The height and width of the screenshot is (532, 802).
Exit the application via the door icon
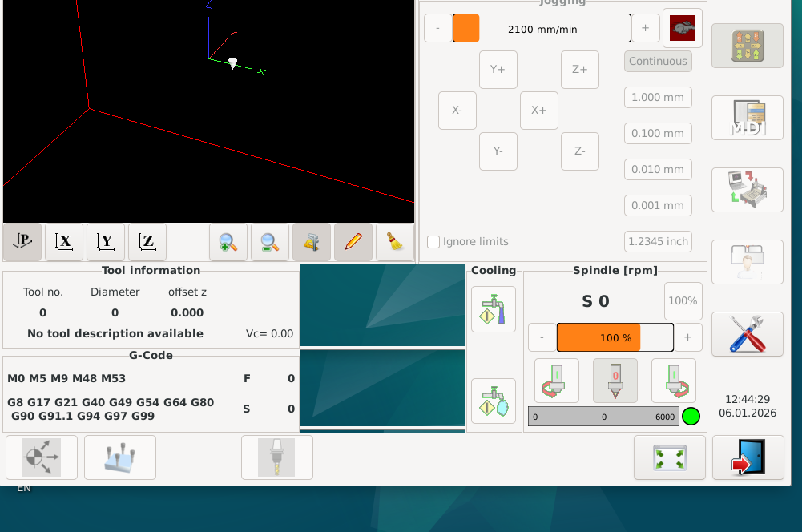tap(748, 457)
